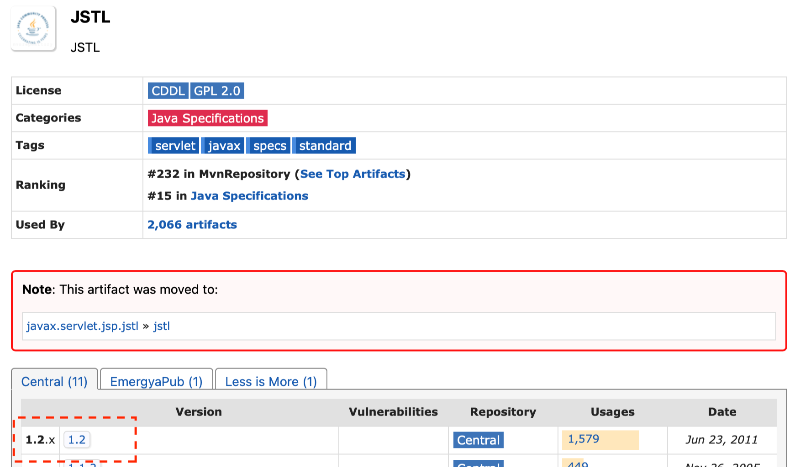This screenshot has width=800, height=467.
Task: Open the 1,579 usages link
Action: point(584,439)
